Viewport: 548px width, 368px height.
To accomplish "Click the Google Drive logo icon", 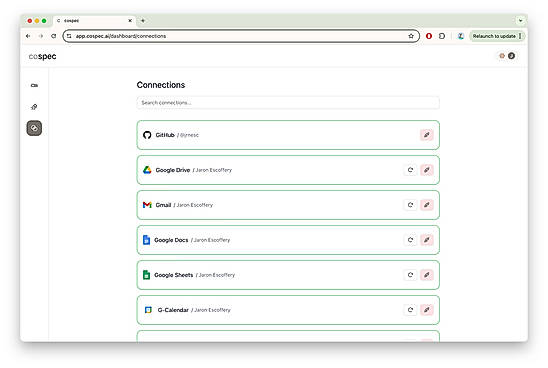I will coord(147,170).
